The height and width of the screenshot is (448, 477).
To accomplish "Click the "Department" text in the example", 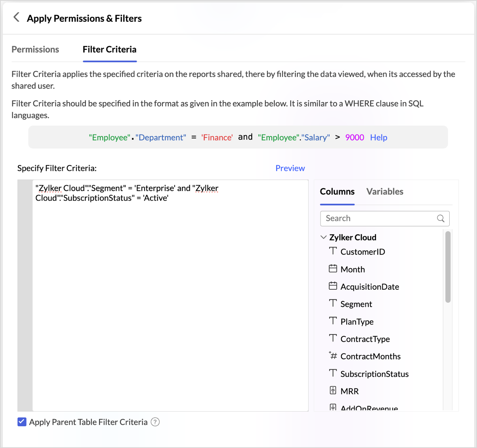I will click(x=160, y=137).
